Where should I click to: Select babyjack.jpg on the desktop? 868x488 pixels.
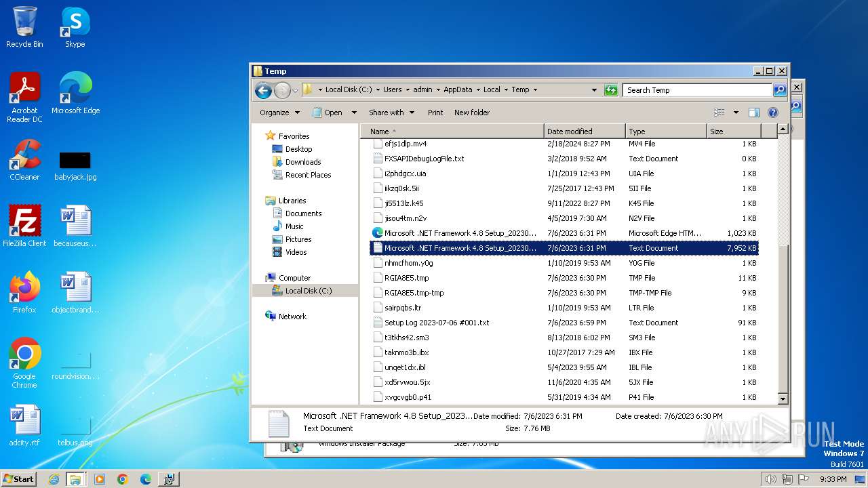pyautogui.click(x=75, y=166)
